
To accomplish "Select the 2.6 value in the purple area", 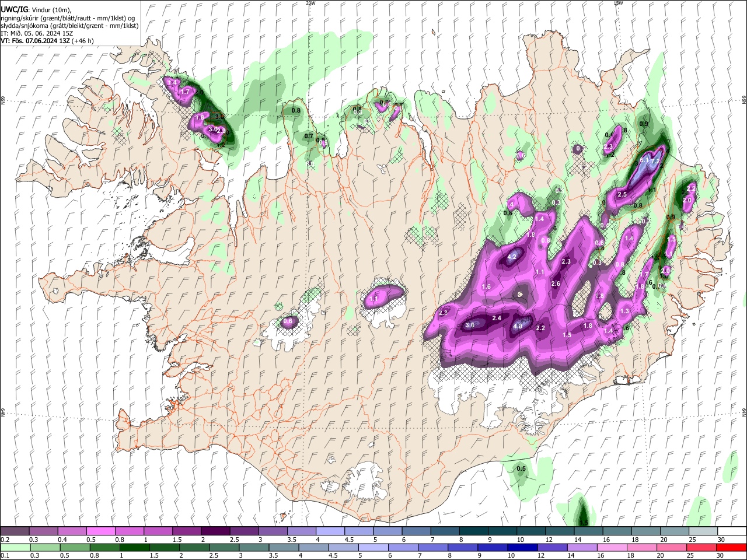I will 556,284.
